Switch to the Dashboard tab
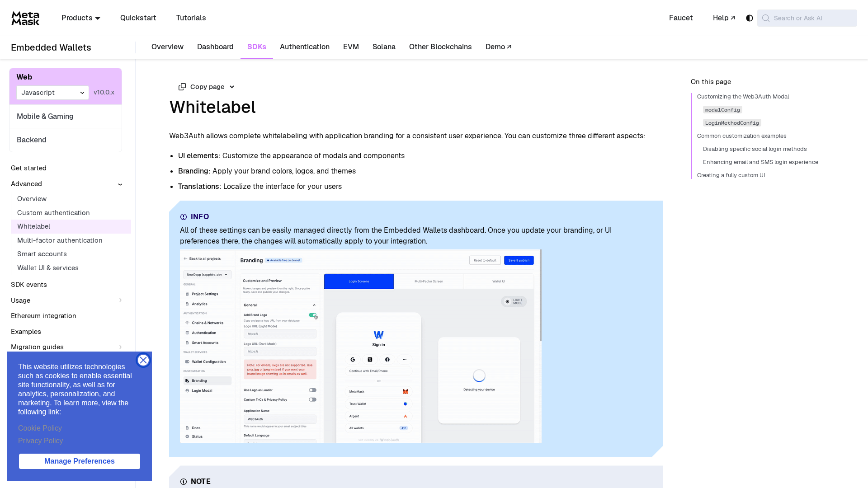The height and width of the screenshot is (488, 868). tap(215, 47)
